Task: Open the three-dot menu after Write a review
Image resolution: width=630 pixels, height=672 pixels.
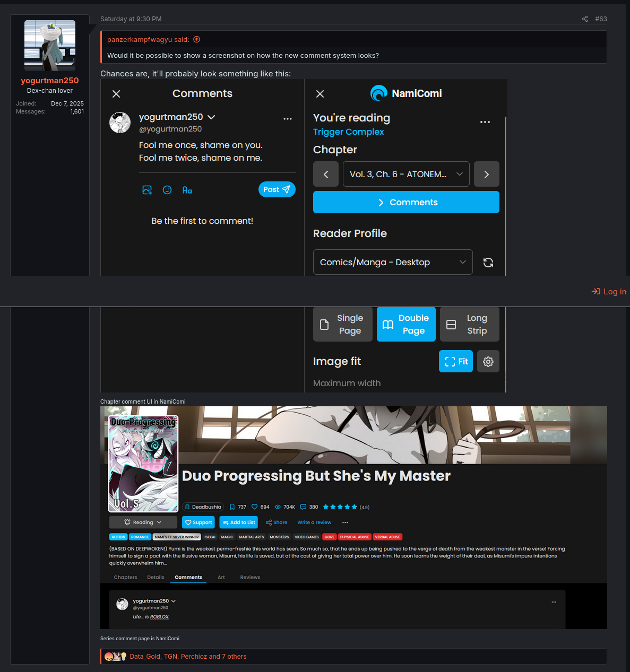Action: coord(345,522)
